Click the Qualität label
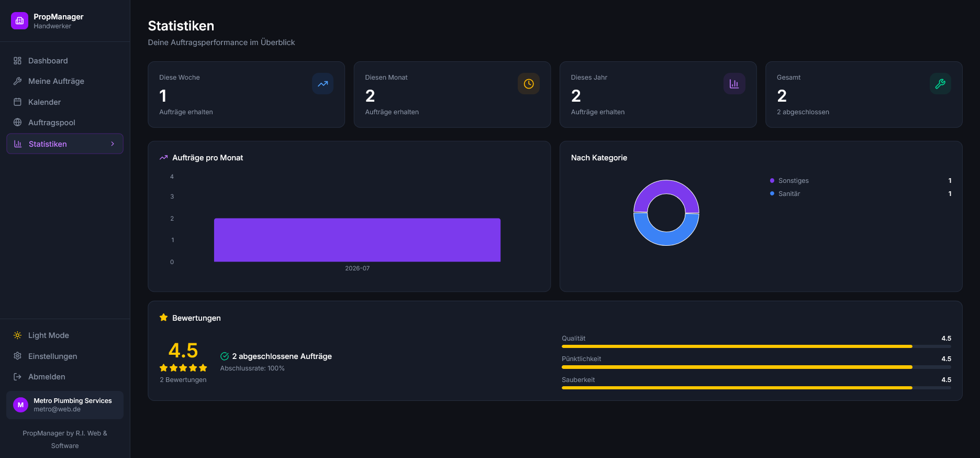The image size is (980, 458). point(574,339)
